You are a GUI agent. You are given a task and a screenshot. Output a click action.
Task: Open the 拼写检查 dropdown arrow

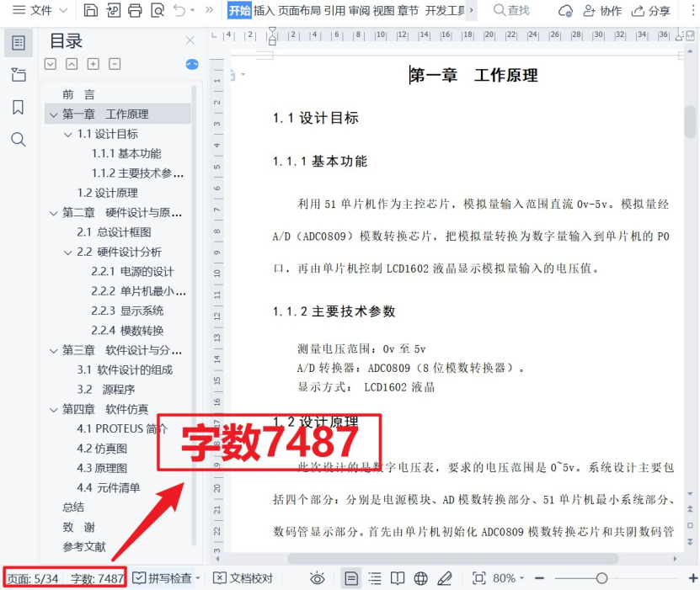tap(198, 578)
